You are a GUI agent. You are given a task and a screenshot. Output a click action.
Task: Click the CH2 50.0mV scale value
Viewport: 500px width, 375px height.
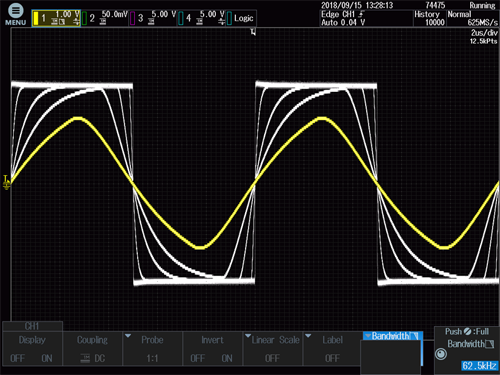tap(115, 14)
